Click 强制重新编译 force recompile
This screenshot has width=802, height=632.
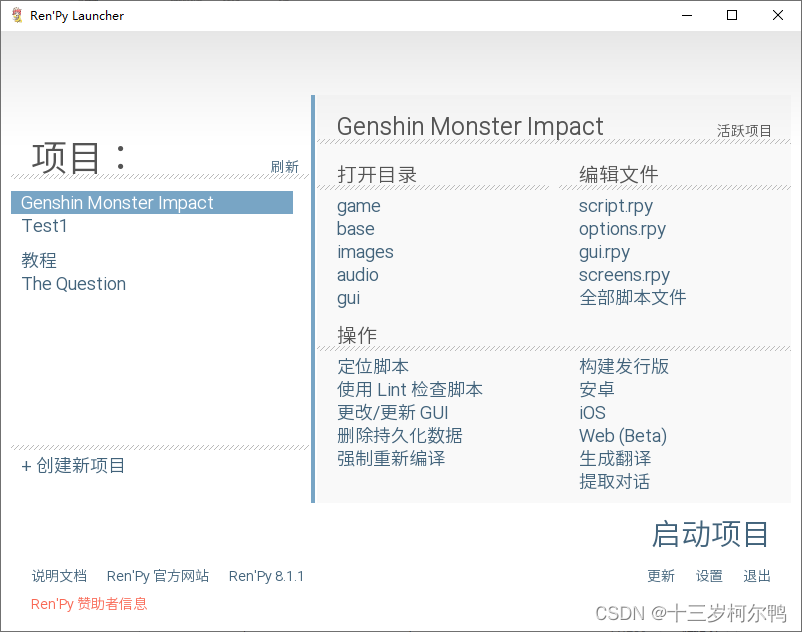[x=391, y=458]
